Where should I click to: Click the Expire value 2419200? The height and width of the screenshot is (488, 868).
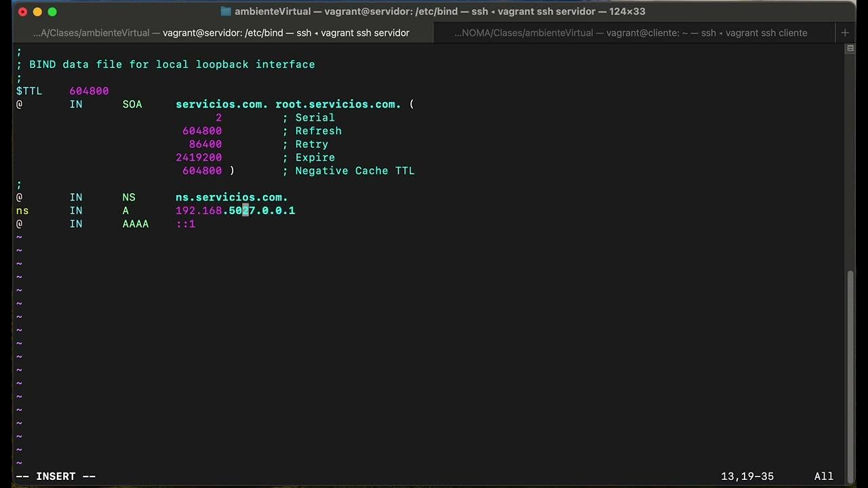(199, 157)
